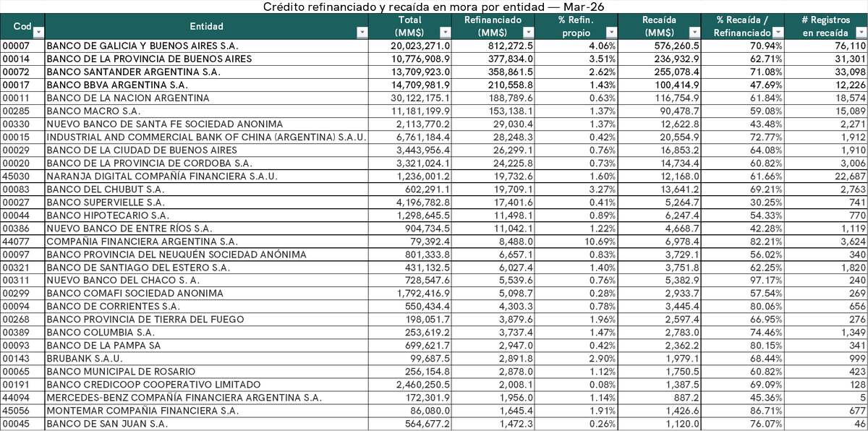Image resolution: width=868 pixels, height=431 pixels.
Task: Select registros value '22,687'
Action: pyautogui.click(x=826, y=176)
